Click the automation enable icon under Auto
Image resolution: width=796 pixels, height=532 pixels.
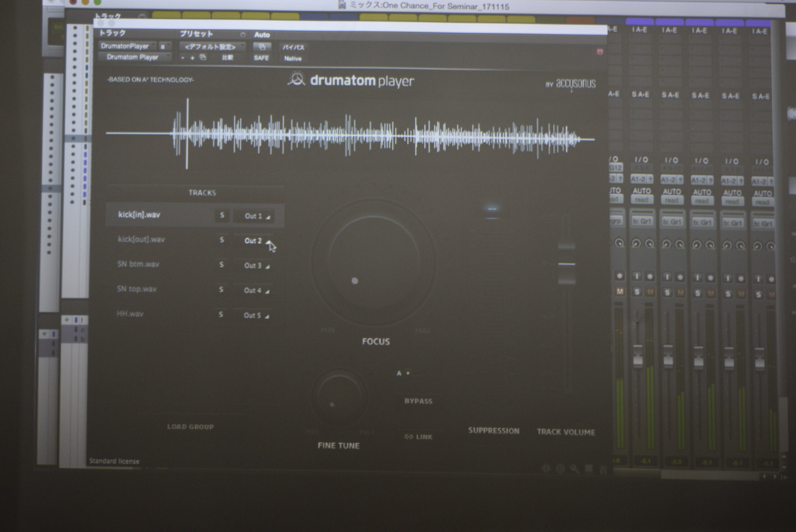(262, 47)
